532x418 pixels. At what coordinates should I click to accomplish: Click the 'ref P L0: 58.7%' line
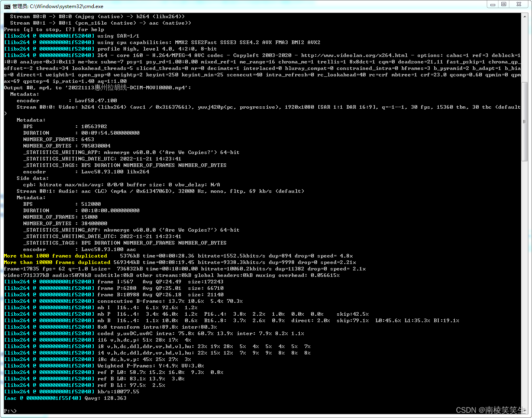coord(114,372)
